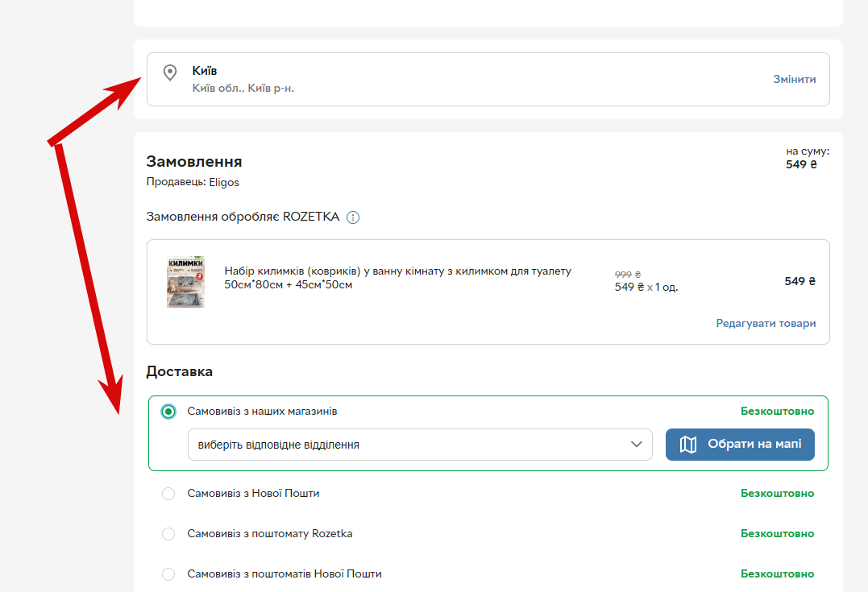Choose the 'Самовивіз з поштомату Rozetka' radio button
This screenshot has width=868, height=592.
coord(168,534)
